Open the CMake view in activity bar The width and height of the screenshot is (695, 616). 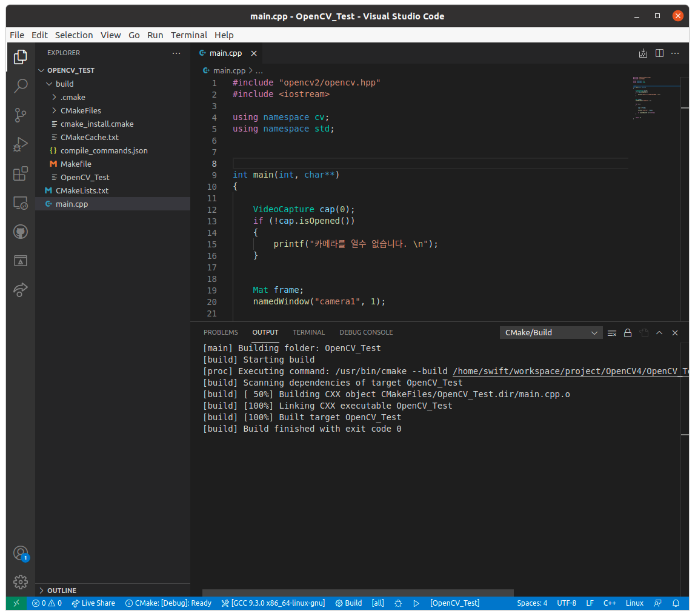pos(21,261)
